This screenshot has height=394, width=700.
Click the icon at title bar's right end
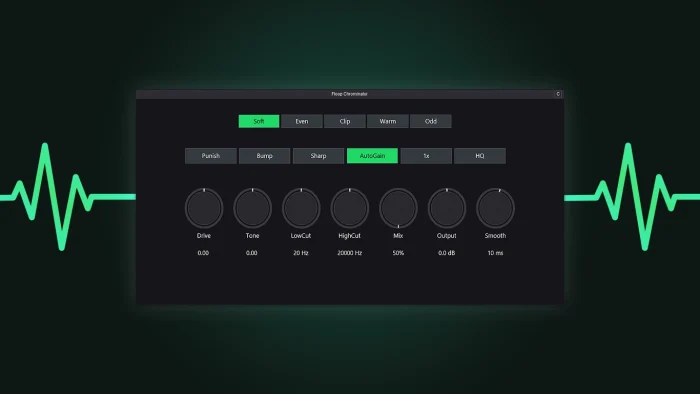[x=558, y=94]
